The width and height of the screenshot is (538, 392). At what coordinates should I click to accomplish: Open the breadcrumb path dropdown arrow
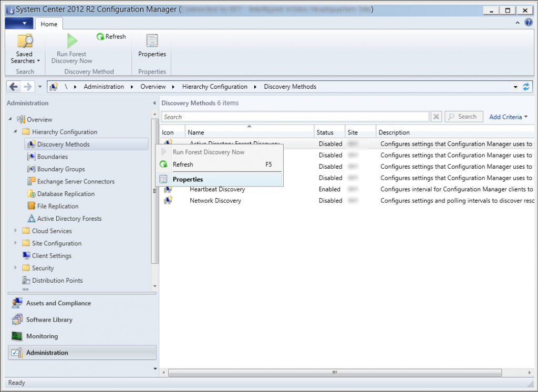tap(515, 86)
